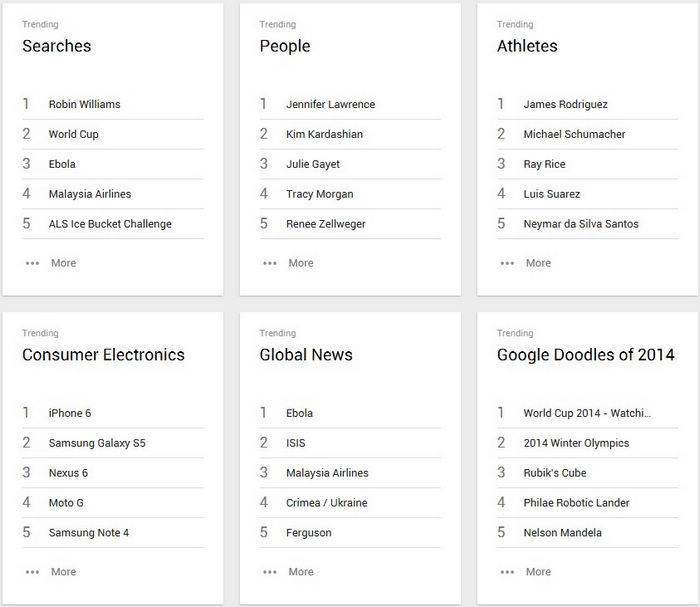Open iPhone 6 in Consumer Electronics

tap(70, 413)
